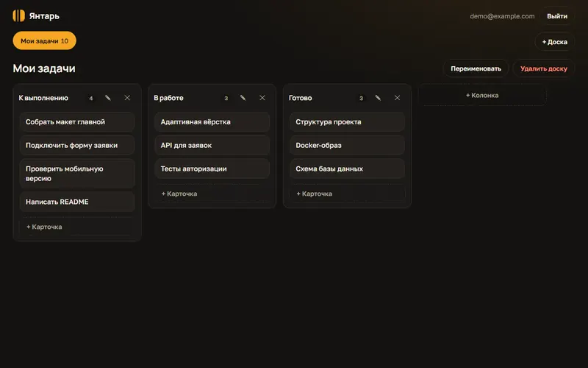Click the pencil icon in Готово column
This screenshot has height=368, width=588.
(378, 98)
